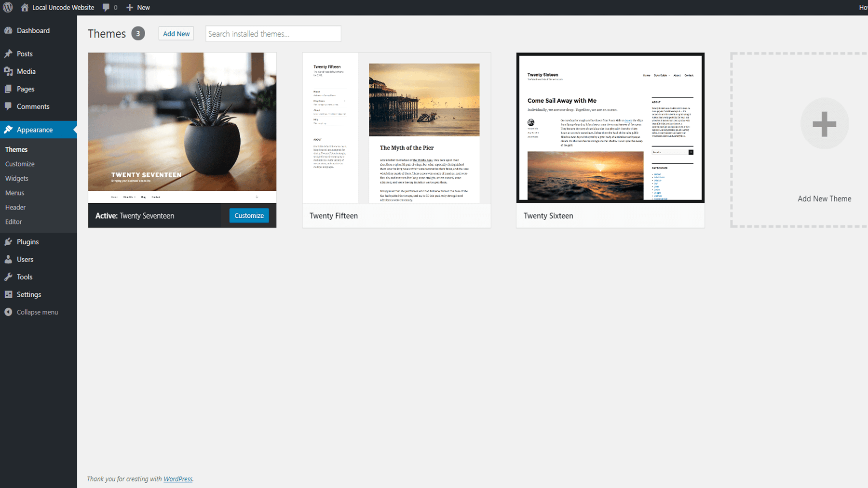Open the comments bubble icon in admin bar

pyautogui.click(x=106, y=7)
